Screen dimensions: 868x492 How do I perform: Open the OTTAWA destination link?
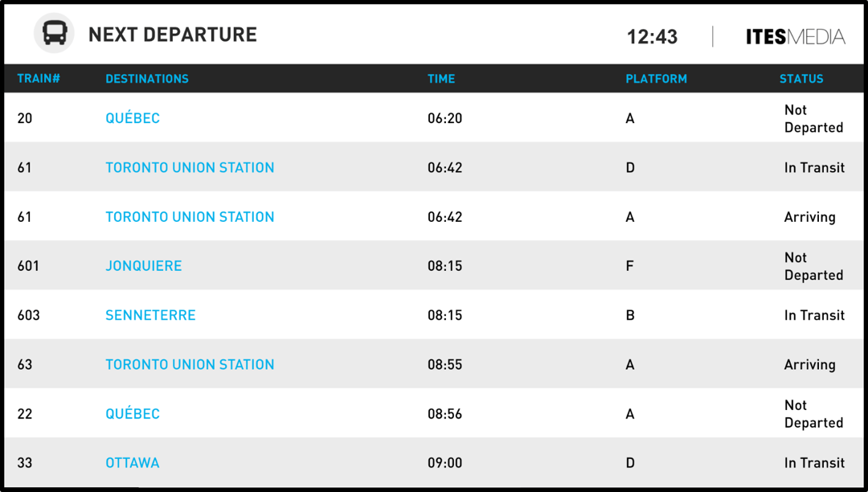coord(133,463)
